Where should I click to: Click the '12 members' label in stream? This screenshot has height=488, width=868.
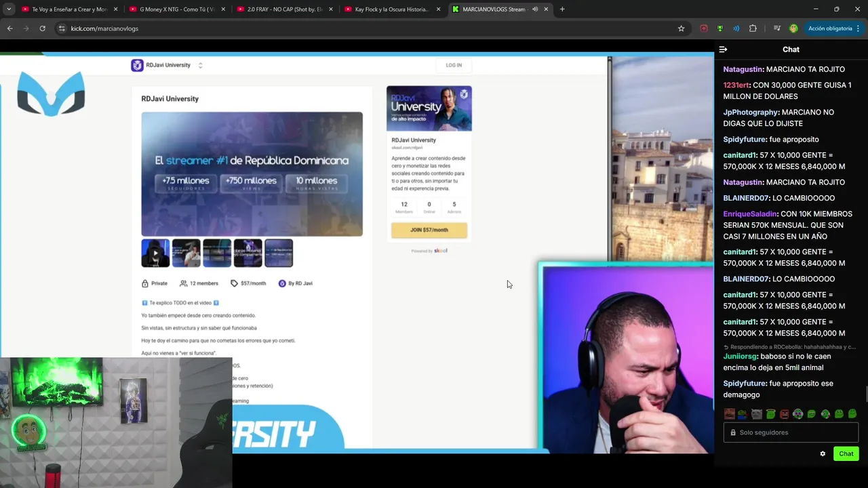pyautogui.click(x=199, y=283)
